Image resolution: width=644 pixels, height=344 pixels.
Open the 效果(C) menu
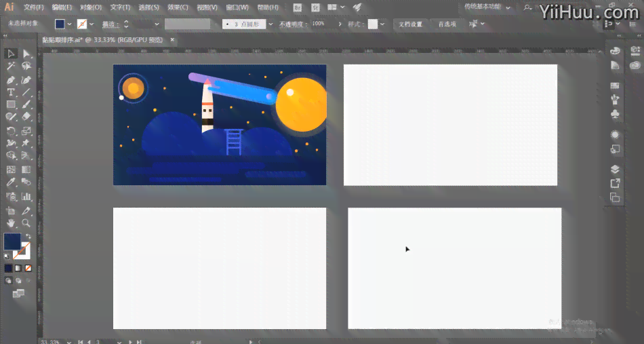point(178,7)
